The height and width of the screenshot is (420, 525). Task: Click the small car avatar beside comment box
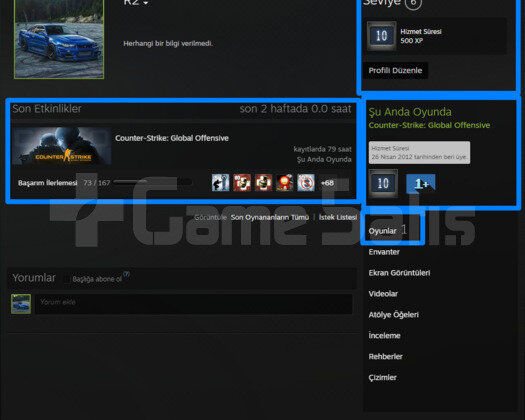point(21,304)
